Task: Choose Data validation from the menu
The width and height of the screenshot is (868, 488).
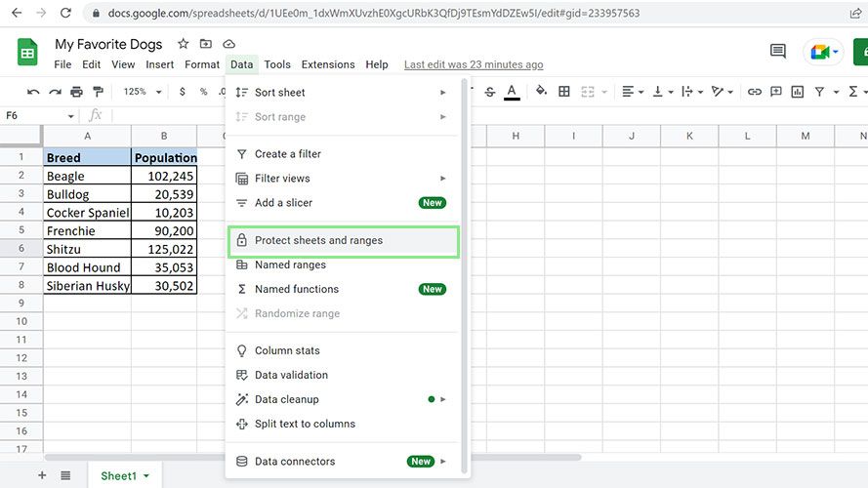Action: pos(291,375)
